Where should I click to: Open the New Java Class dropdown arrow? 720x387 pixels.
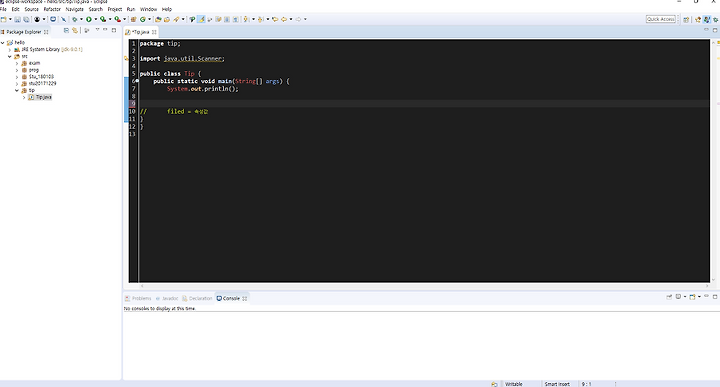coord(149,19)
